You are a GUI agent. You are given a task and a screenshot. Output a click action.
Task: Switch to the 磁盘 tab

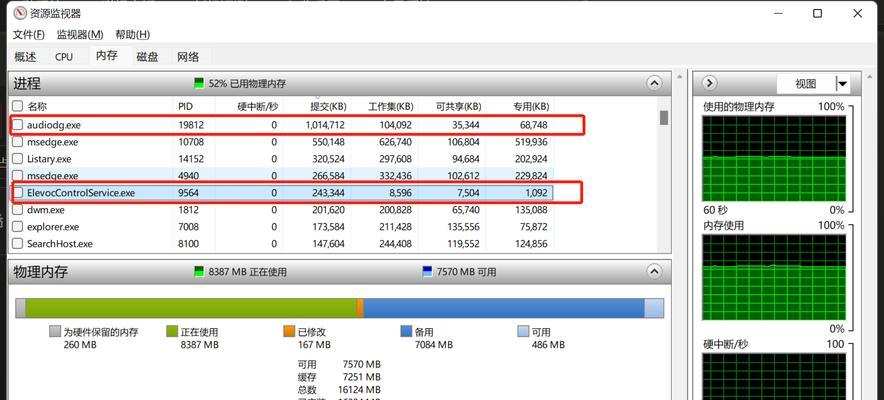[x=147, y=57]
